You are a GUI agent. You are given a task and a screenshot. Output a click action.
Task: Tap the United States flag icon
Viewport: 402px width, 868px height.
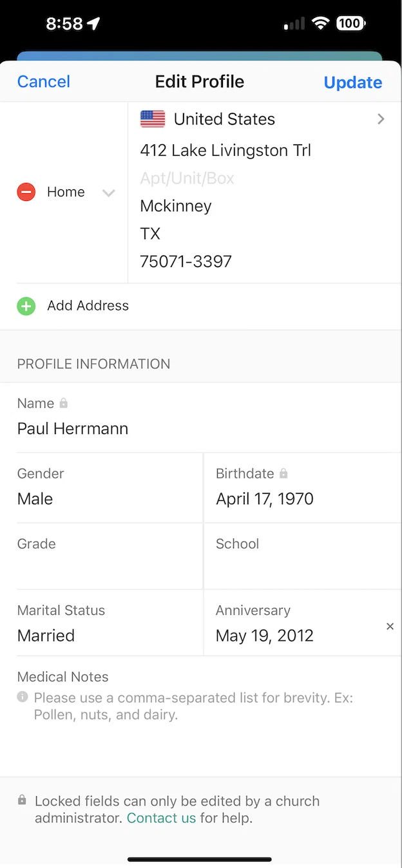coord(153,119)
